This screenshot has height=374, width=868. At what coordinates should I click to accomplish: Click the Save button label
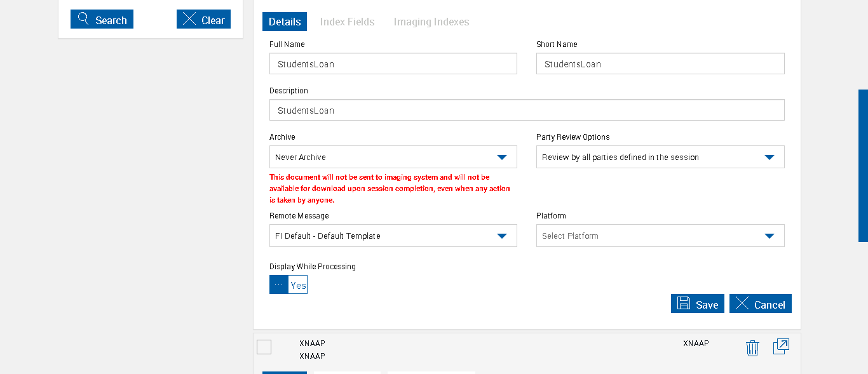[x=707, y=305]
